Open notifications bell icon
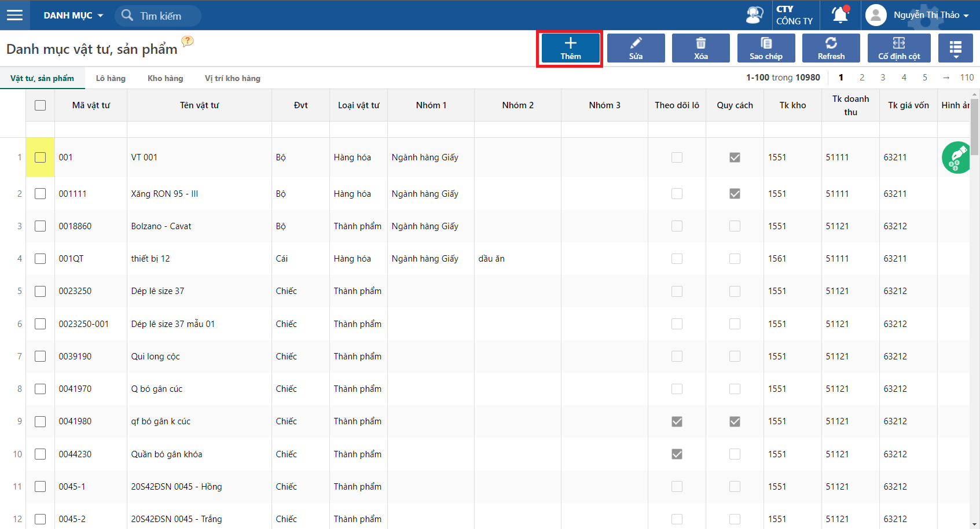The height and width of the screenshot is (529, 980). pyautogui.click(x=840, y=14)
